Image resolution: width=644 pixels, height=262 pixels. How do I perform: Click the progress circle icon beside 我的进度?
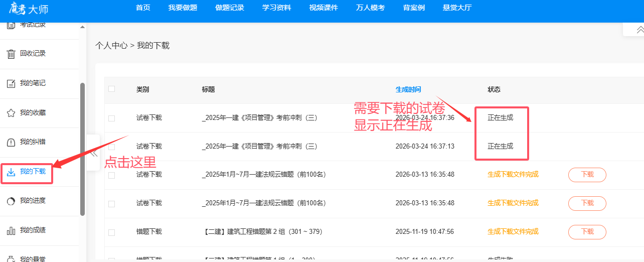click(x=11, y=201)
